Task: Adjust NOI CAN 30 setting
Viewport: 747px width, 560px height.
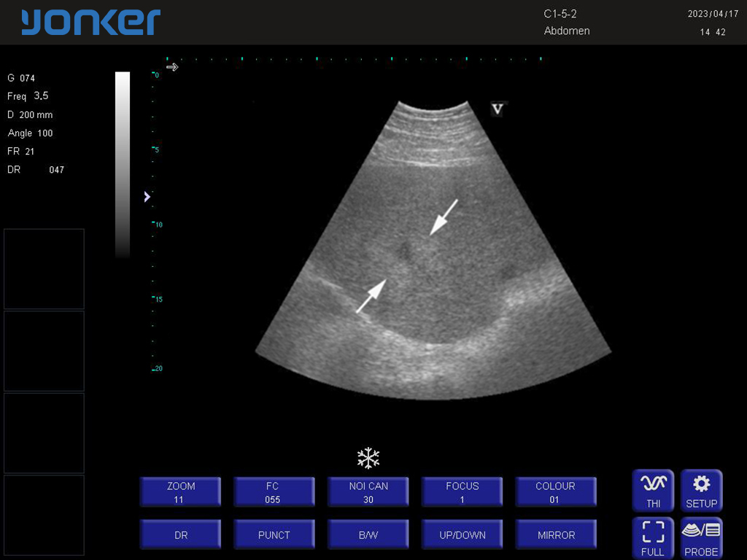Action: 368,492
